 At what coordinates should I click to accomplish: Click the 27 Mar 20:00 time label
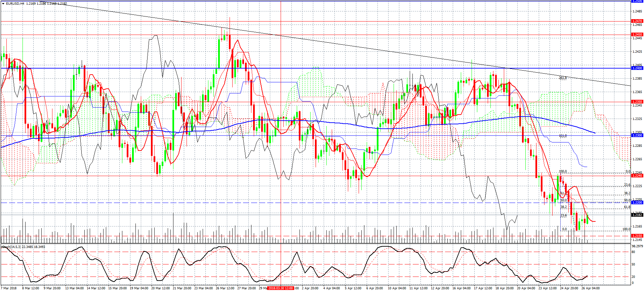click(246, 288)
